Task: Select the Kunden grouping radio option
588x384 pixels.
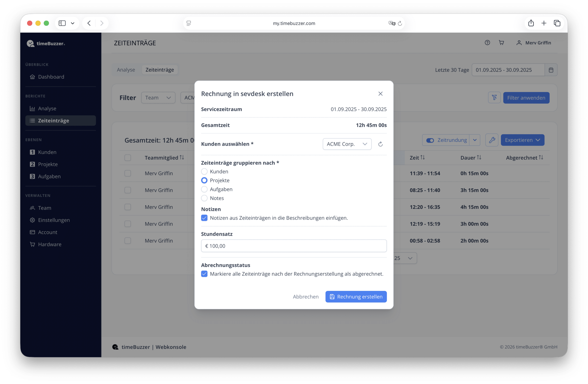Action: point(204,171)
